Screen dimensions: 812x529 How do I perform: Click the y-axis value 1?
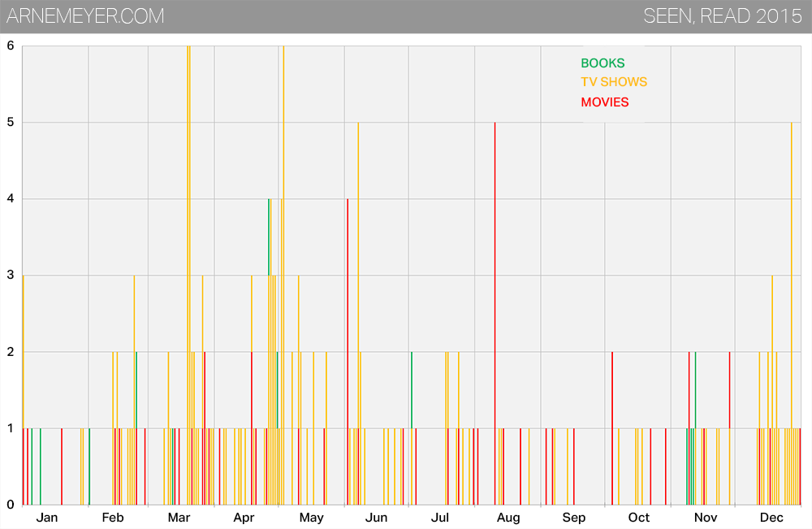coord(11,428)
